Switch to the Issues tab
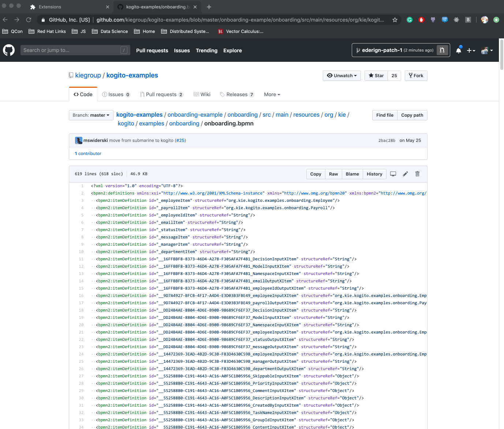504x429 pixels. [x=116, y=94]
